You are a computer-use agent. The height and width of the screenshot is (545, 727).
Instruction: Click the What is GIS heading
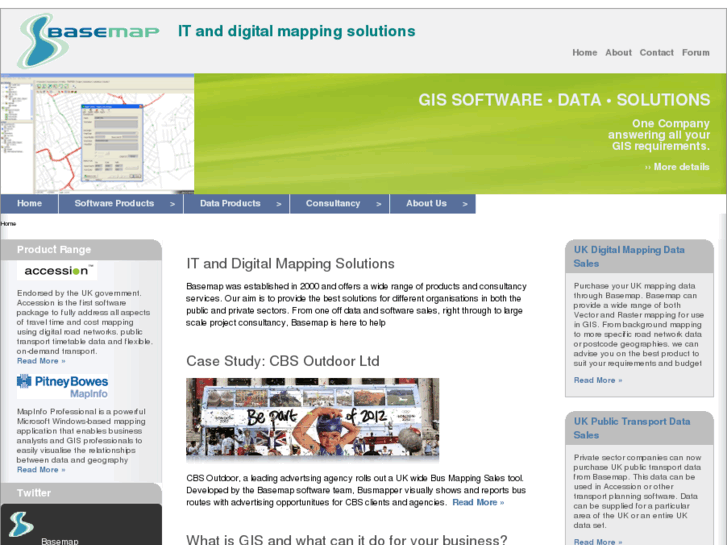(347, 539)
